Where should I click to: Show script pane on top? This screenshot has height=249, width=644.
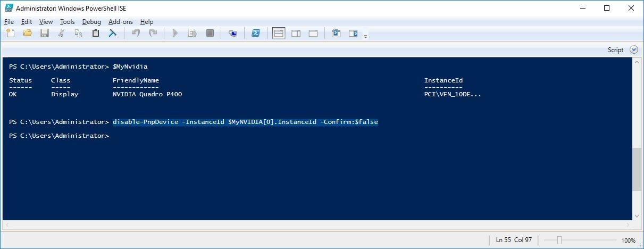[x=279, y=33]
